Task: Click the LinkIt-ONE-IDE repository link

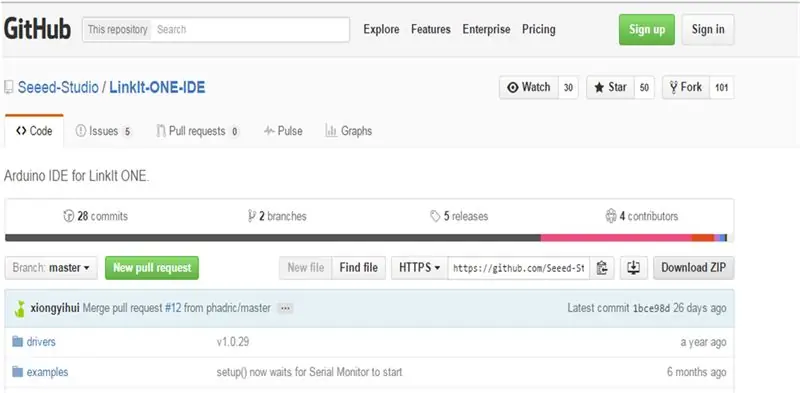Action: (157, 87)
